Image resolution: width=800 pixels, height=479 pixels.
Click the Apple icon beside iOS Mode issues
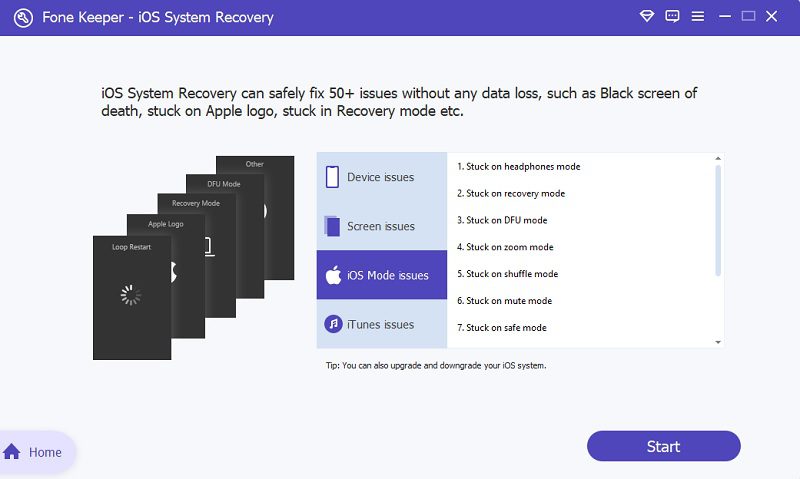pyautogui.click(x=333, y=275)
